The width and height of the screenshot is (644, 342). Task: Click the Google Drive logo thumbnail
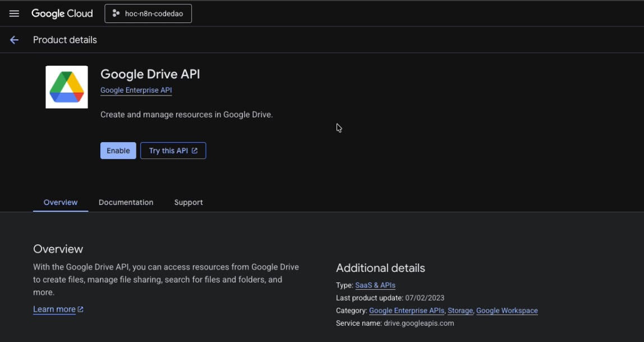click(67, 87)
